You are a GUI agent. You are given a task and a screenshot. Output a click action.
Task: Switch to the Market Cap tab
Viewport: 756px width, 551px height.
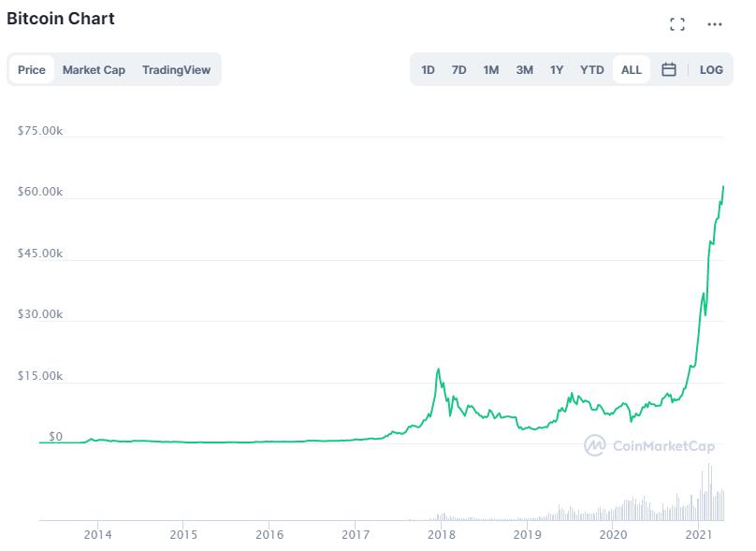94,69
